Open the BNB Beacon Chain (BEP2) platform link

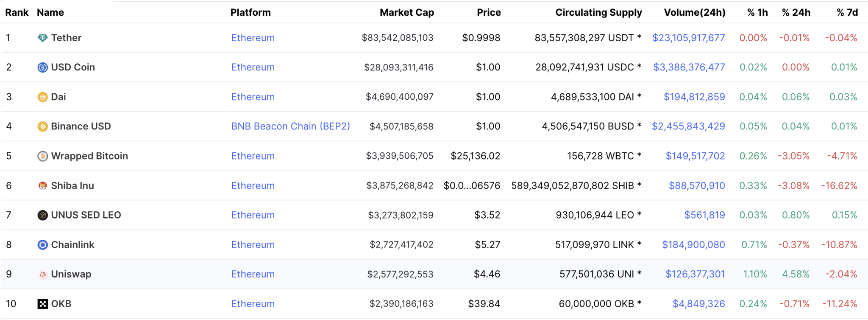(x=290, y=126)
